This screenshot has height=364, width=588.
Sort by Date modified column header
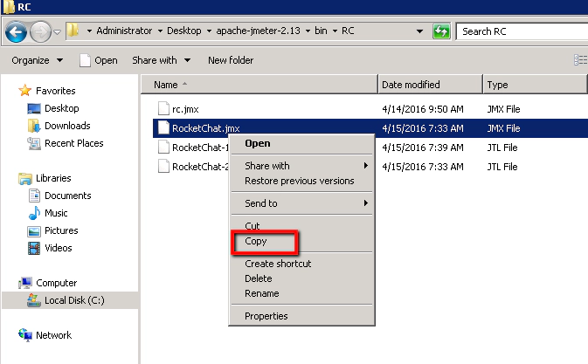(430, 85)
